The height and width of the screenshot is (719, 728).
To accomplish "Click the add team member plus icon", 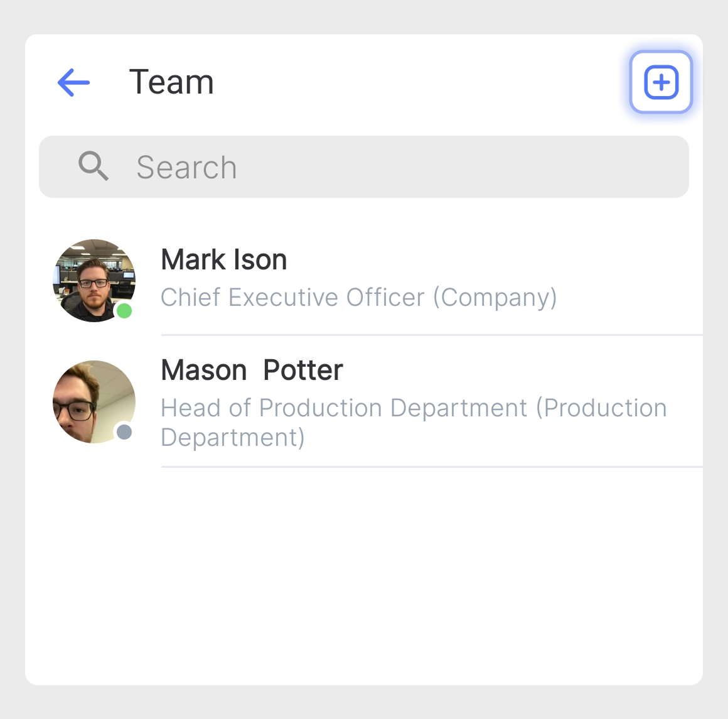I will [661, 82].
